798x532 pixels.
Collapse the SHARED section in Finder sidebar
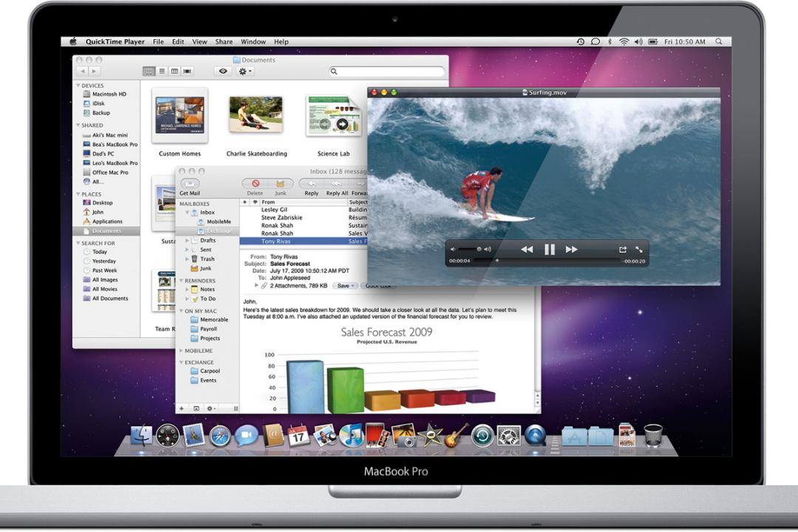coord(78,125)
